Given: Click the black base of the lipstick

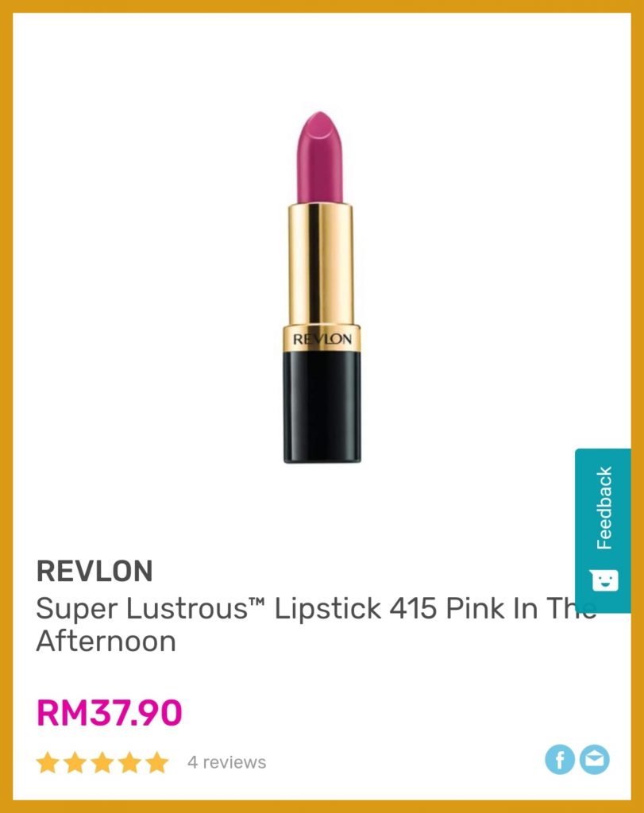Looking at the screenshot, I should (x=322, y=406).
